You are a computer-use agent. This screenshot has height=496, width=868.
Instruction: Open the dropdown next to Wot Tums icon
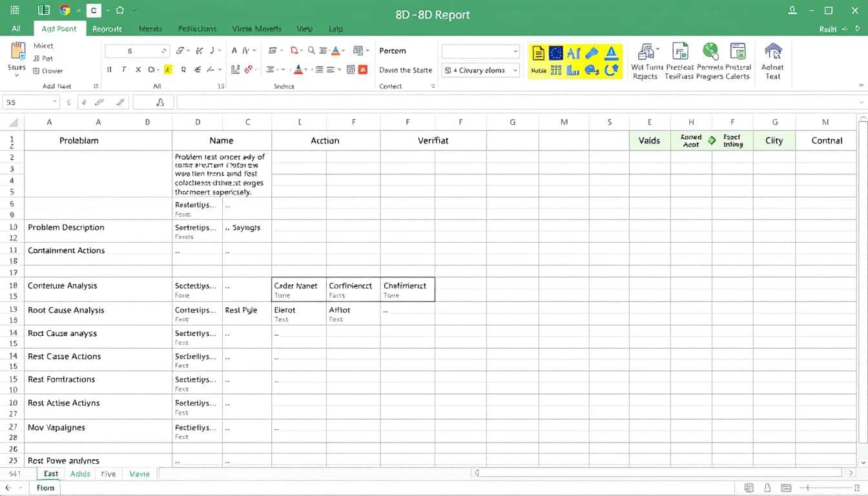657,50
